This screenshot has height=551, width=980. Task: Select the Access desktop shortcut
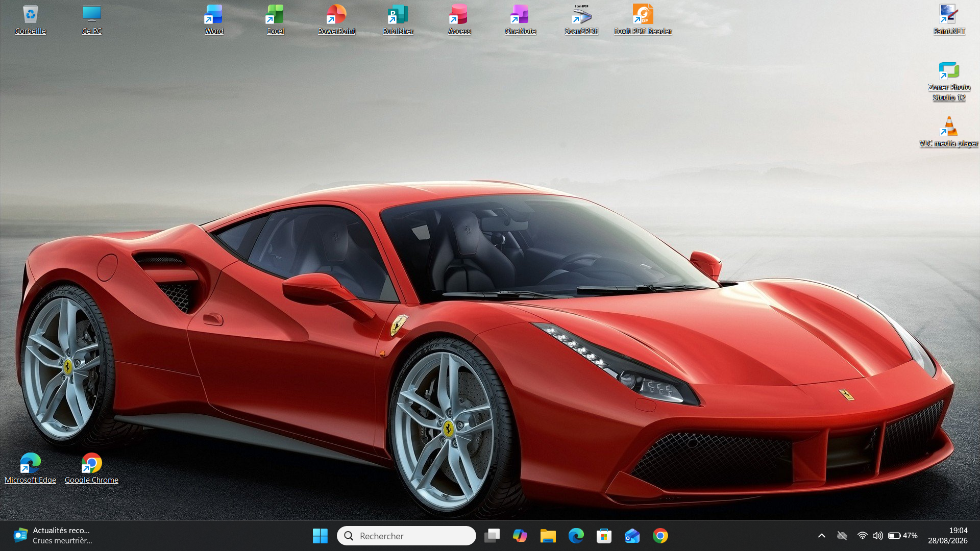tap(459, 20)
